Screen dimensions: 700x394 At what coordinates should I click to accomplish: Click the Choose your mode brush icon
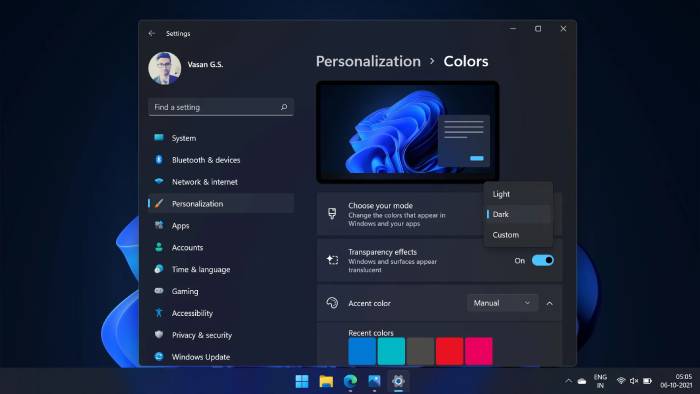click(x=332, y=214)
